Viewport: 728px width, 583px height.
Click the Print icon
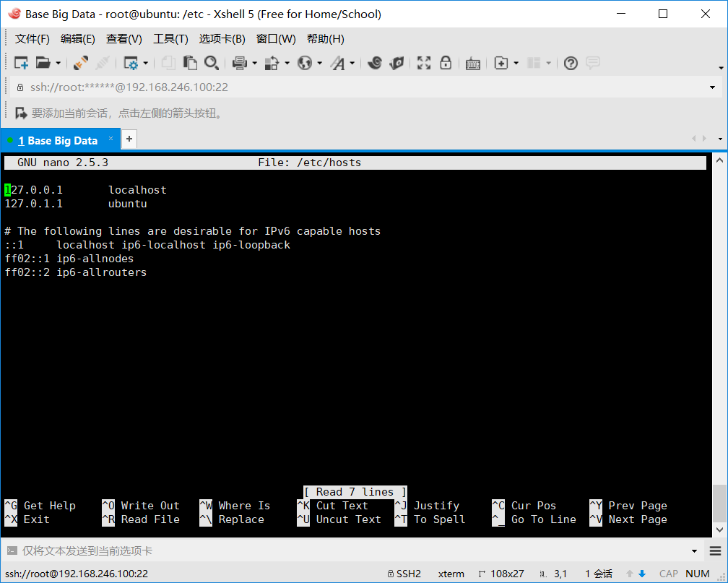[x=240, y=63]
